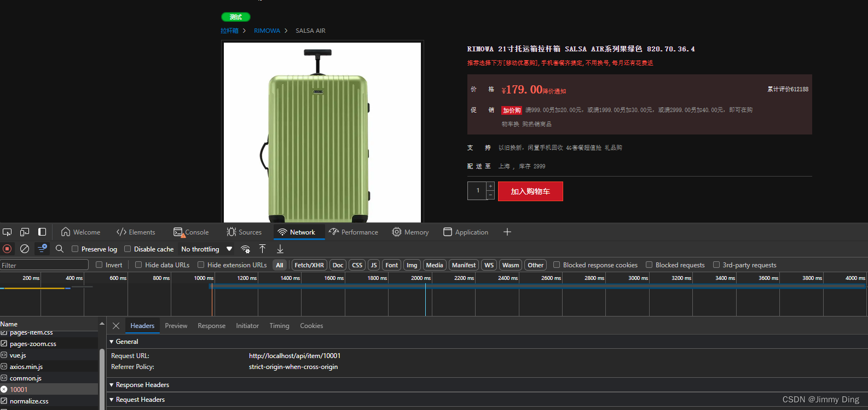Click the pages-zoom.css stylesheet icon
The height and width of the screenshot is (410, 868).
point(4,343)
